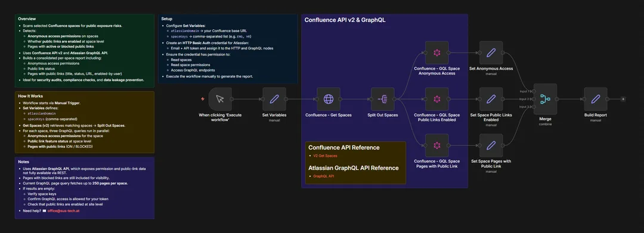Open GQL Space Pages with Public Link node
This screenshot has height=233, width=644.
[437, 145]
